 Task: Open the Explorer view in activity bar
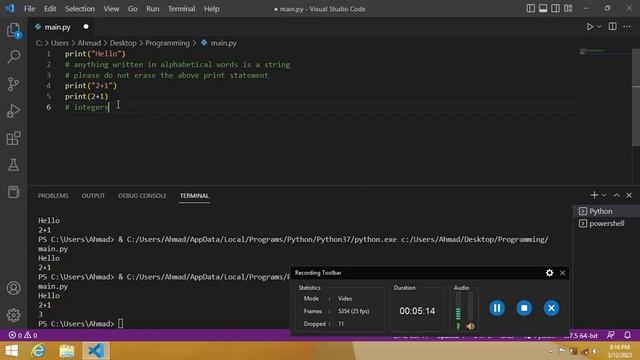(13, 31)
